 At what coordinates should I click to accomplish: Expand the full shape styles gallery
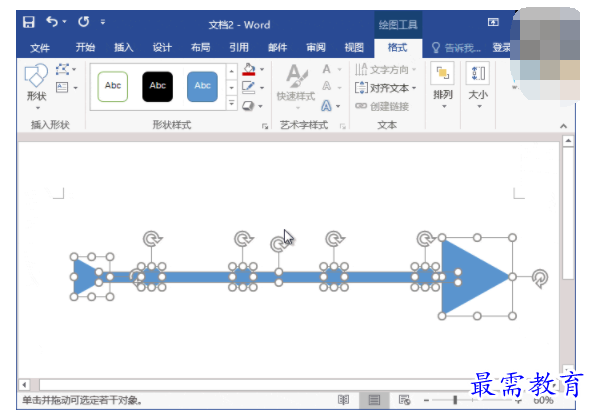coord(232,103)
